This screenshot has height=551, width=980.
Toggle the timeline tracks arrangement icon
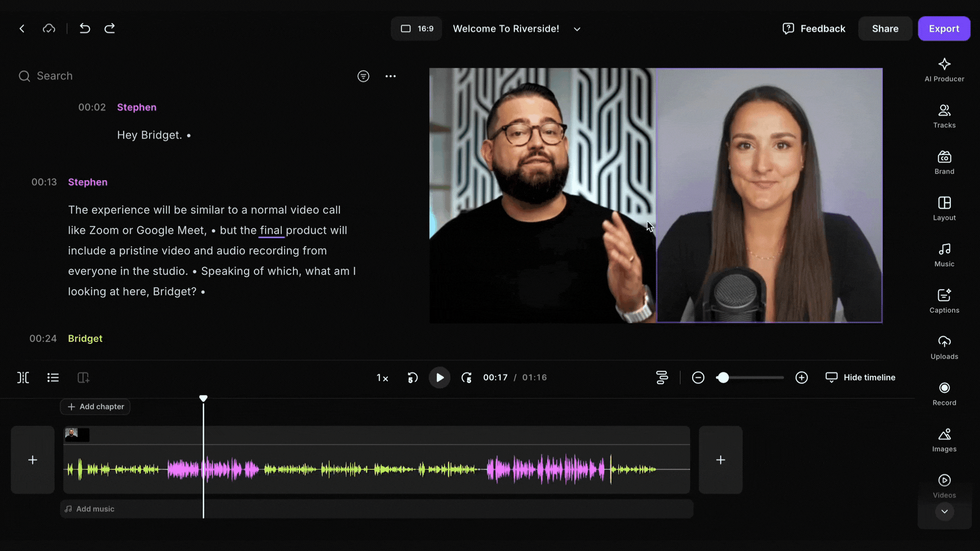coord(662,378)
